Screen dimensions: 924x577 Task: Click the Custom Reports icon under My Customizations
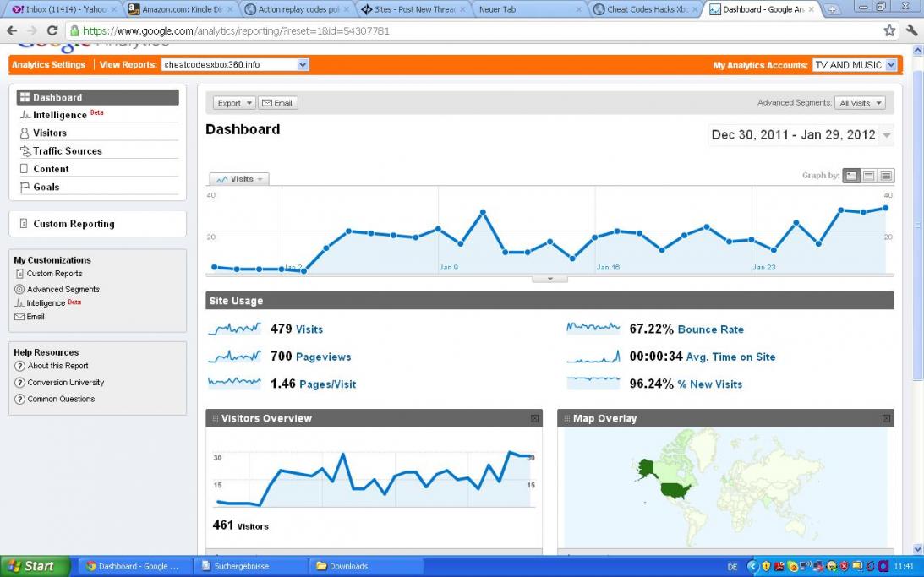pos(19,274)
